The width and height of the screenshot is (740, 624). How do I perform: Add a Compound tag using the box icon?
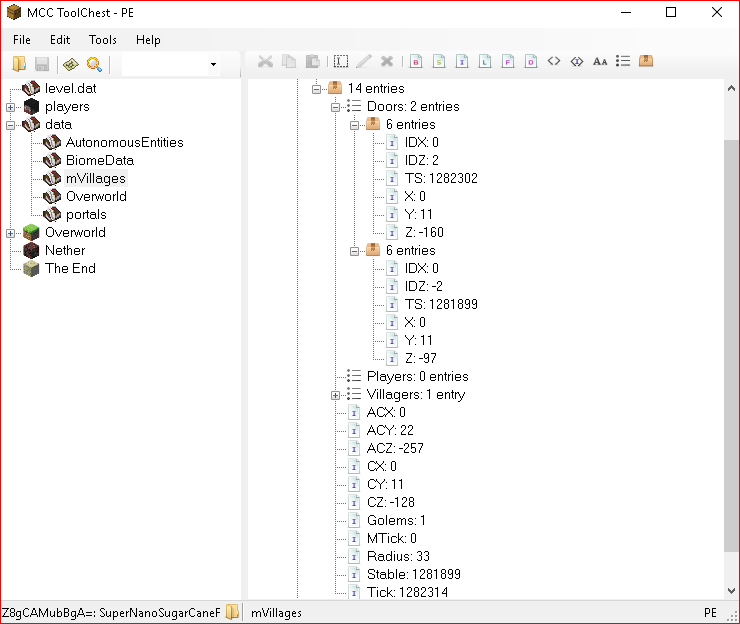click(646, 61)
